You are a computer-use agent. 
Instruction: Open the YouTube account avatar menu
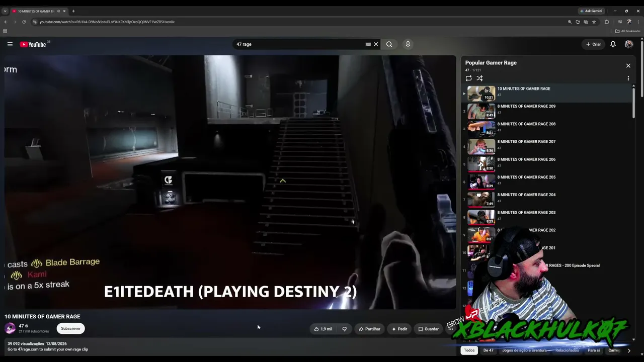[x=629, y=44]
